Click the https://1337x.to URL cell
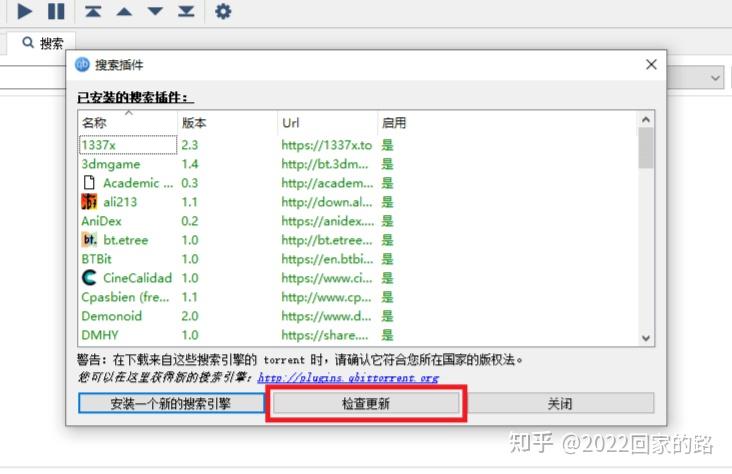The width and height of the screenshot is (732, 474). coord(327,145)
